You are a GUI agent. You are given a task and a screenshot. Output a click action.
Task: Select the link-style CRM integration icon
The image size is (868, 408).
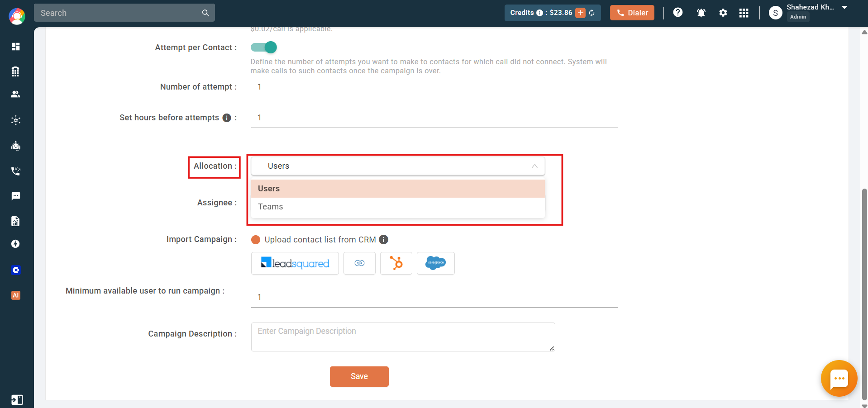pos(359,263)
